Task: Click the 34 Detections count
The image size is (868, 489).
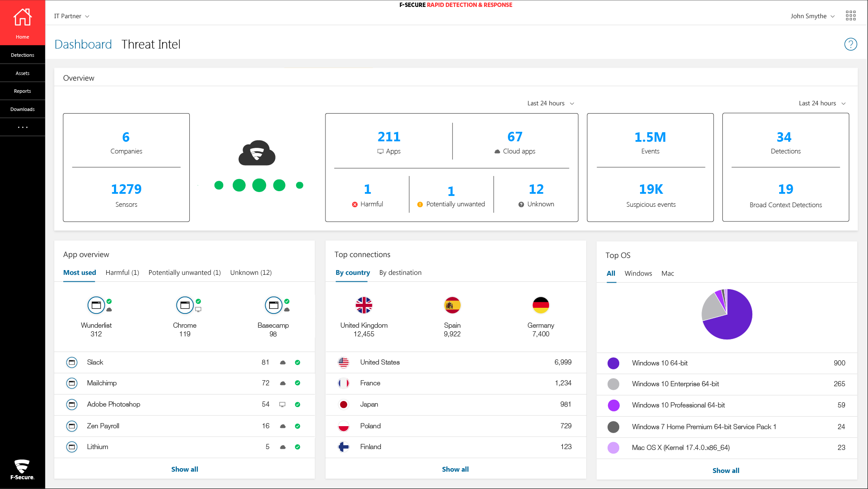Action: pos(784,137)
